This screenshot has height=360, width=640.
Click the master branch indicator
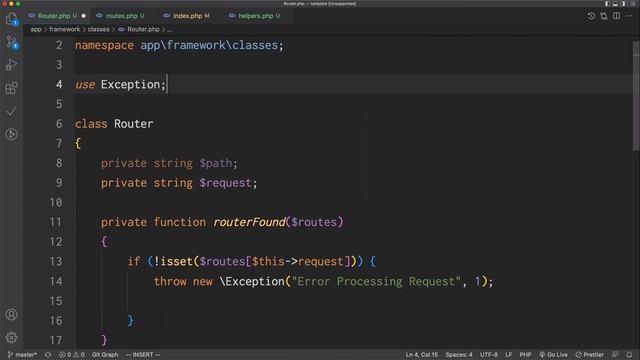[22, 355]
